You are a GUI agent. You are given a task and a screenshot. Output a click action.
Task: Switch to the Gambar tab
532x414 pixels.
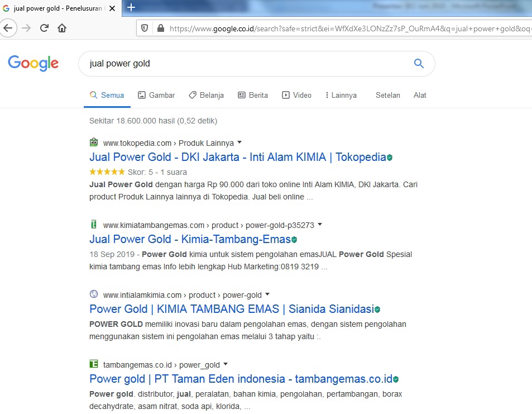(x=156, y=95)
